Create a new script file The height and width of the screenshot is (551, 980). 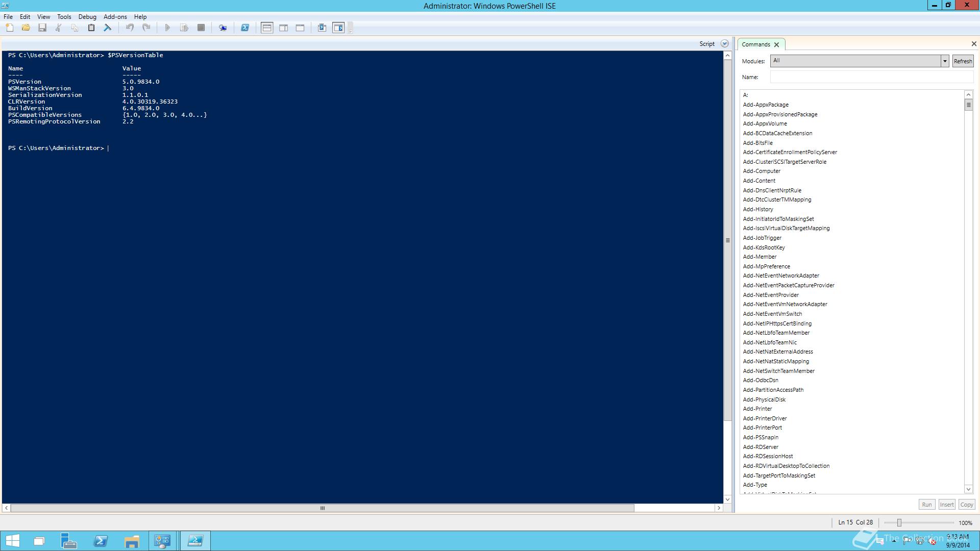10,28
